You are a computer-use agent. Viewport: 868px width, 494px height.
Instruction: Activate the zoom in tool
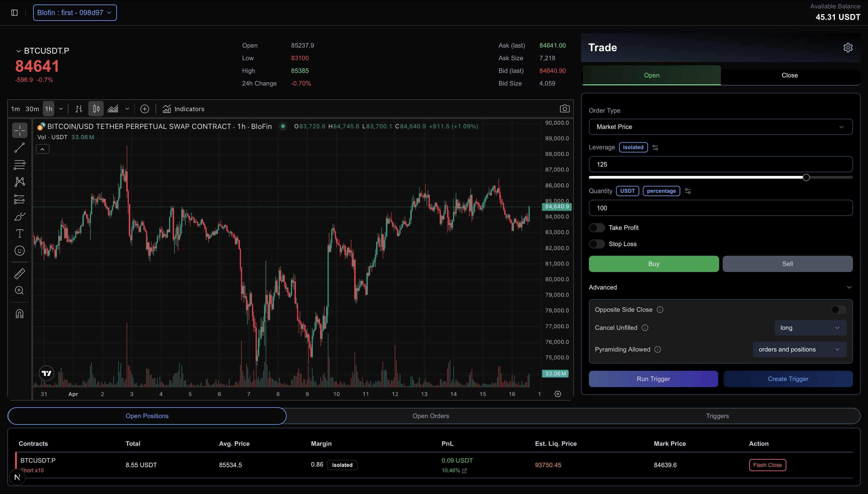20,290
